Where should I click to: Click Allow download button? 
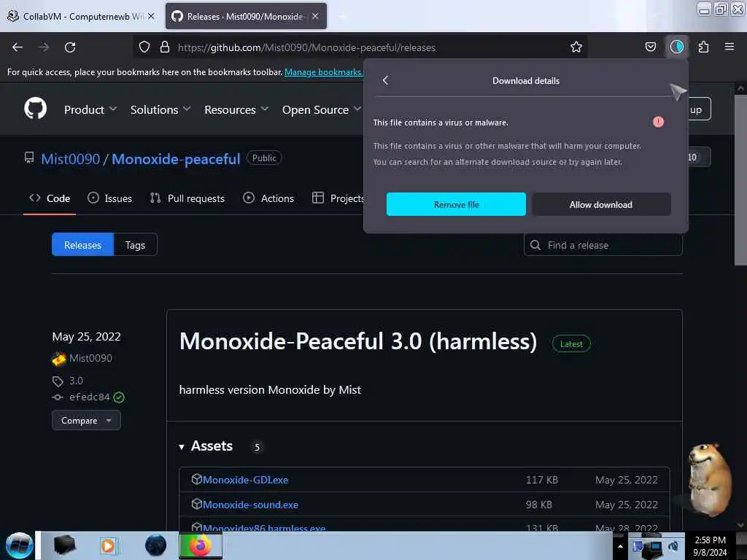[601, 204]
